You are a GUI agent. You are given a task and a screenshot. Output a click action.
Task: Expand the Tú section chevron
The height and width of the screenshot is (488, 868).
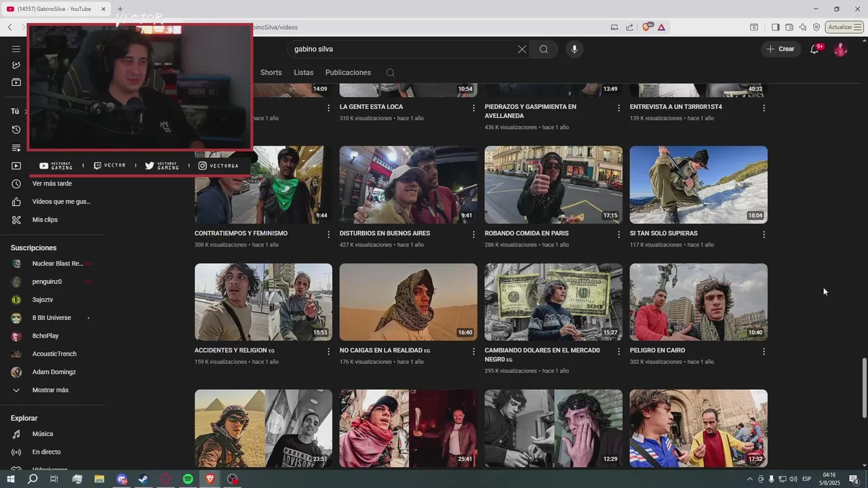(x=26, y=111)
